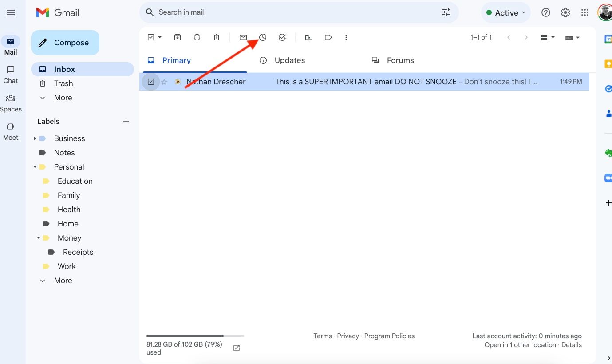The width and height of the screenshot is (612, 364).
Task: Open Program Policies link
Action: click(x=389, y=336)
